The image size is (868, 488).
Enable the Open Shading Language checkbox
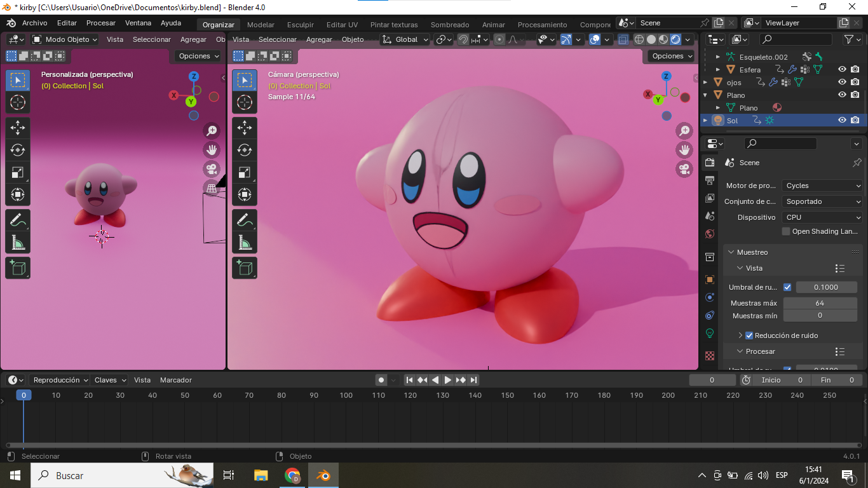pos(785,231)
